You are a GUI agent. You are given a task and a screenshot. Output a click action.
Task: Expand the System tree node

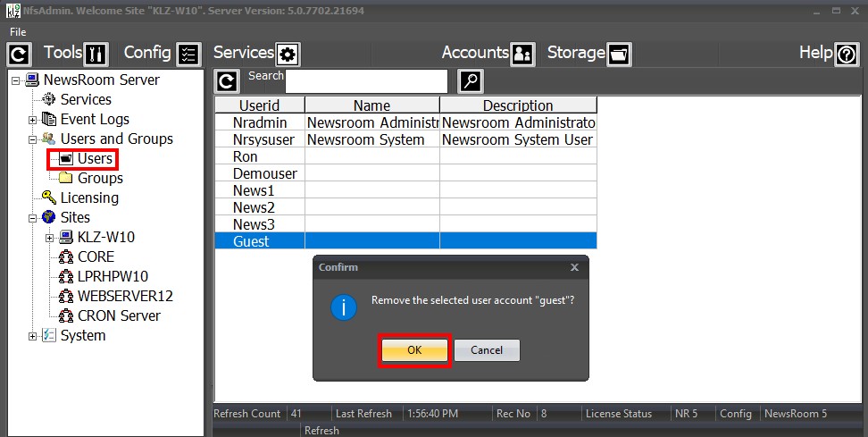33,336
